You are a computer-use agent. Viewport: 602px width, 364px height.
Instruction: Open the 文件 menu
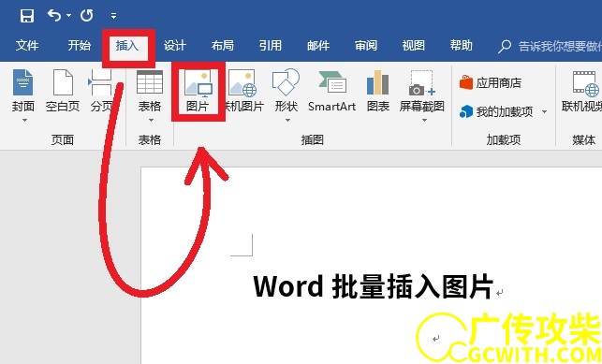point(27,45)
